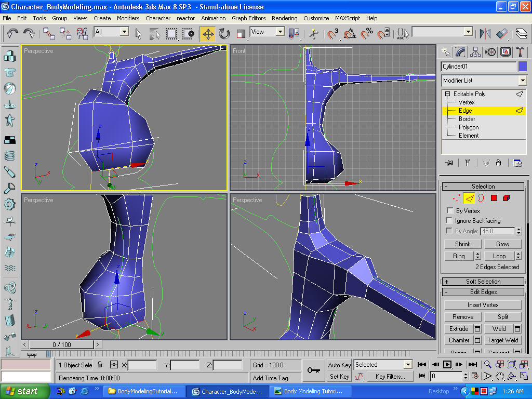
Task: Click the Mirror tool icon
Action: [x=485, y=34]
